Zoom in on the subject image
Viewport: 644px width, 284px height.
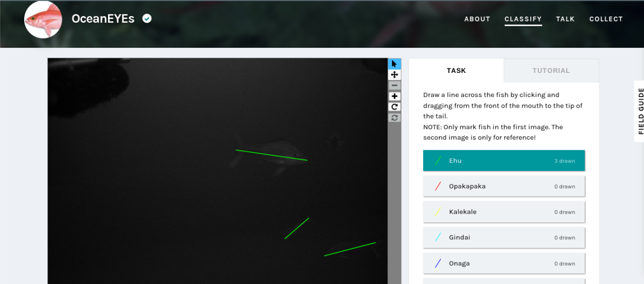pyautogui.click(x=394, y=96)
